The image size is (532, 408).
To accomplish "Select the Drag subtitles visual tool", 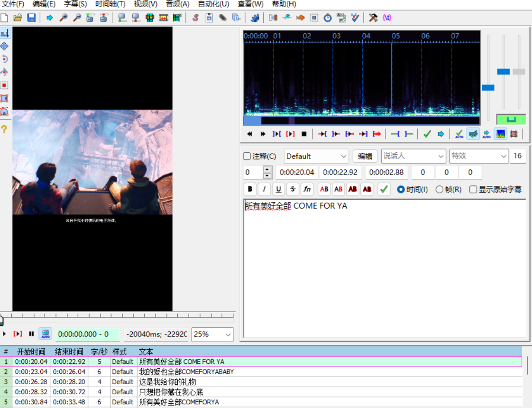I will [x=5, y=46].
